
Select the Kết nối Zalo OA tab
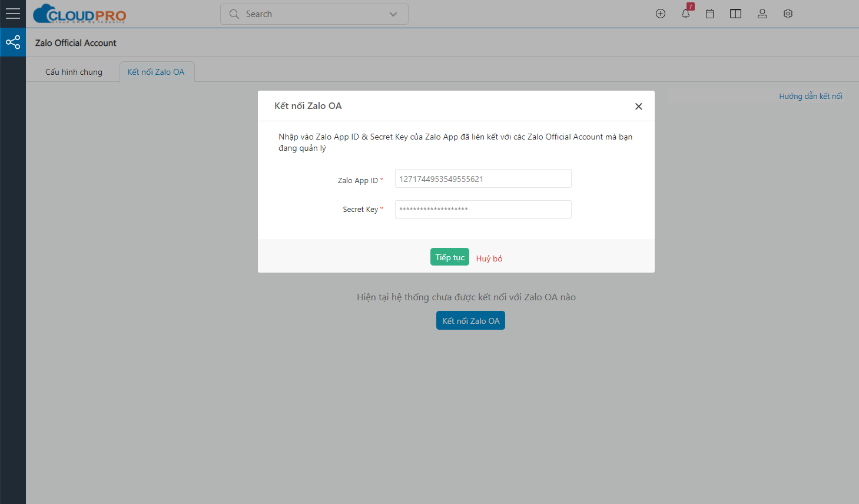coord(156,72)
